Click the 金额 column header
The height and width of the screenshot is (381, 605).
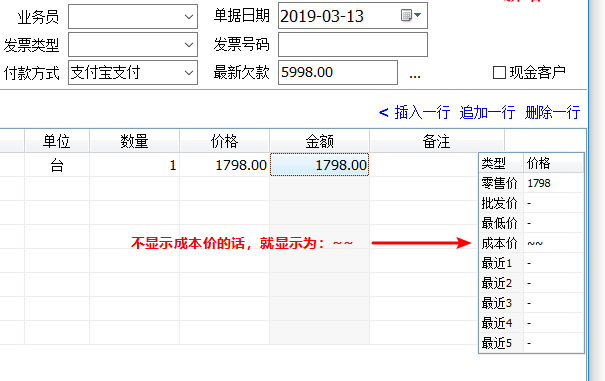tap(319, 141)
